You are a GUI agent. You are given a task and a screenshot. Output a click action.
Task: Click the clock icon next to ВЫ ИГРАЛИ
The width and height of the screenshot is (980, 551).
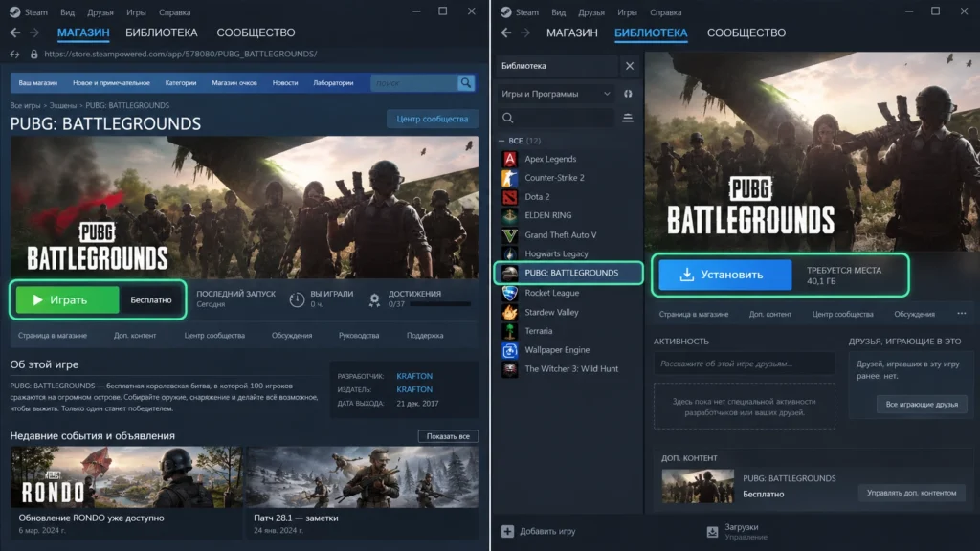(x=297, y=299)
